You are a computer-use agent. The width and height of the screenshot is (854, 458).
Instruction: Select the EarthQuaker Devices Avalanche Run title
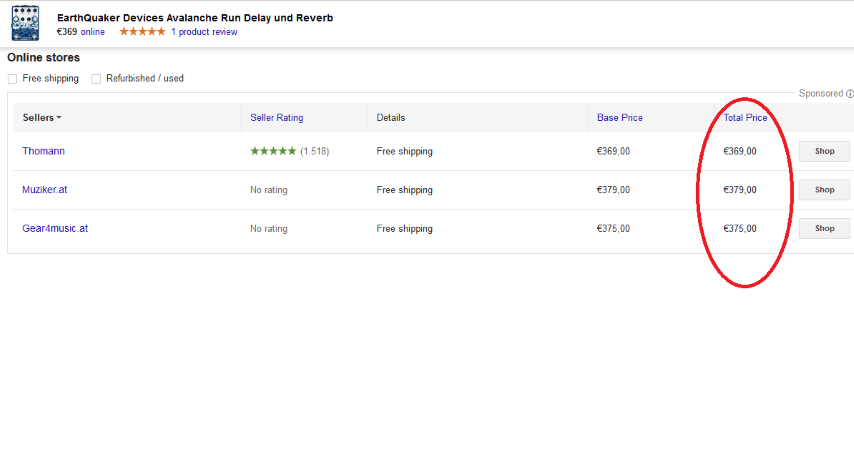(195, 18)
